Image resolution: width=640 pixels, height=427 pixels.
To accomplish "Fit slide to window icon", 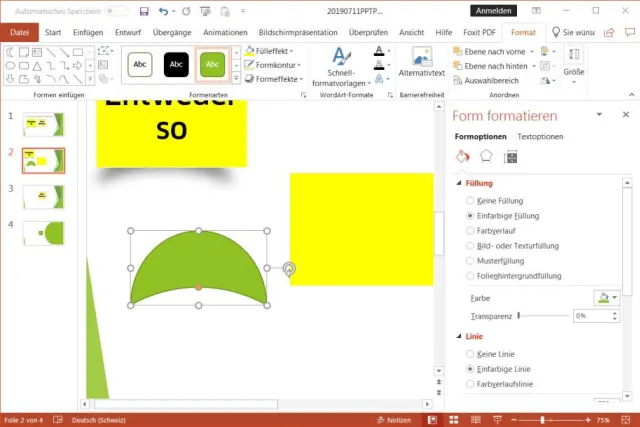I will pos(631,419).
